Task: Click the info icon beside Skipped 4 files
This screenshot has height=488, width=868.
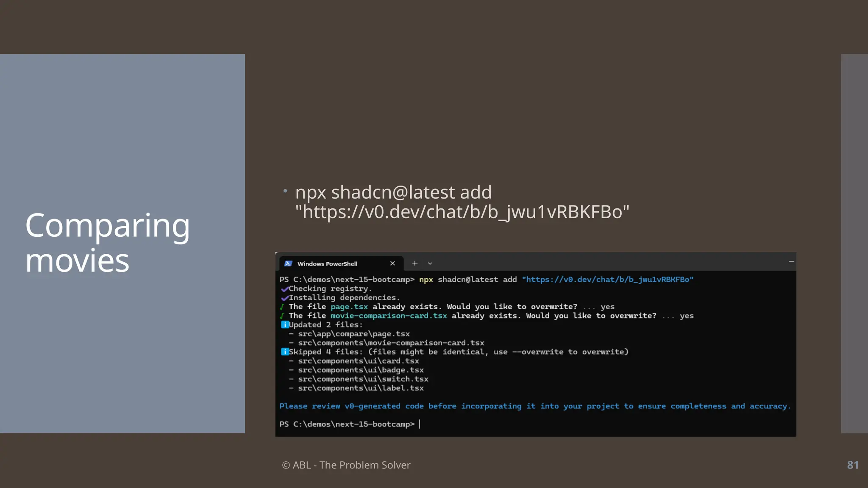Action: pyautogui.click(x=285, y=352)
